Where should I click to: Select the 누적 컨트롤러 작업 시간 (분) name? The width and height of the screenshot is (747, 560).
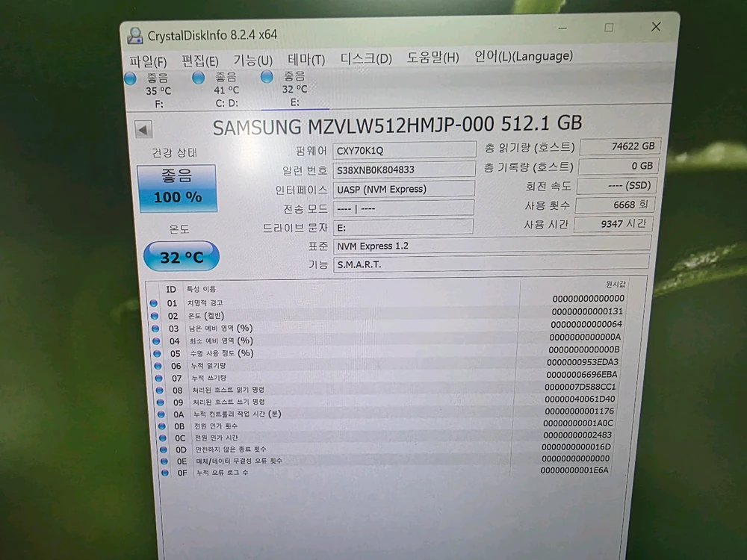[238, 414]
